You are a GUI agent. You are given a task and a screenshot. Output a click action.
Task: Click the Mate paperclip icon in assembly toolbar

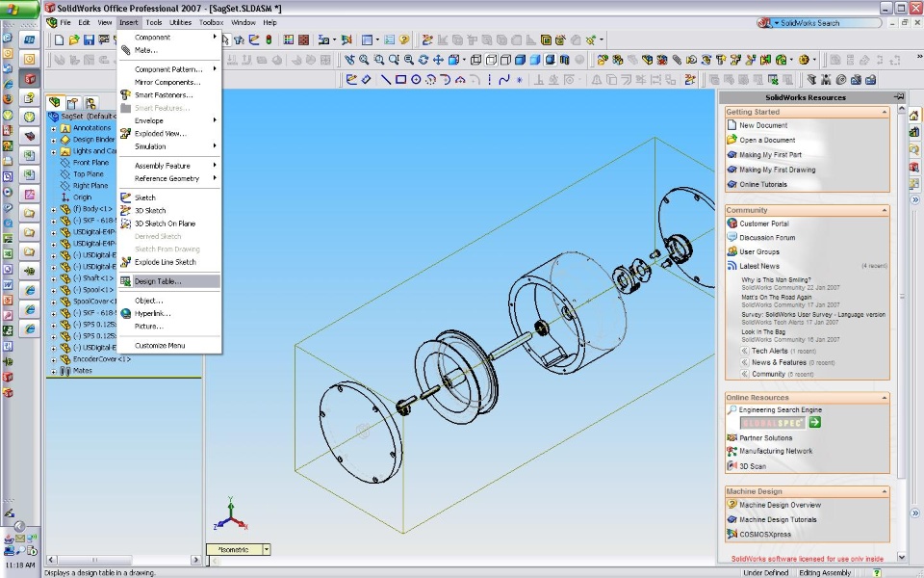[677, 60]
